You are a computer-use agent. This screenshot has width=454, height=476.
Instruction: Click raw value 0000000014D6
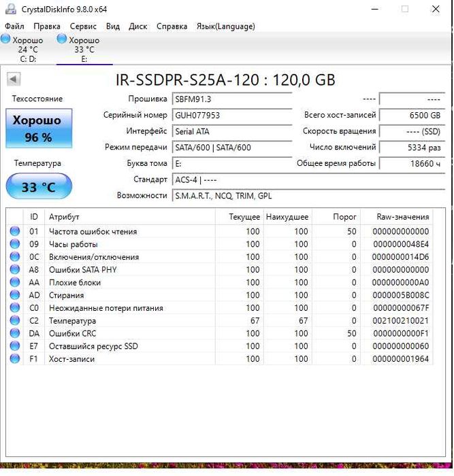[400, 257]
